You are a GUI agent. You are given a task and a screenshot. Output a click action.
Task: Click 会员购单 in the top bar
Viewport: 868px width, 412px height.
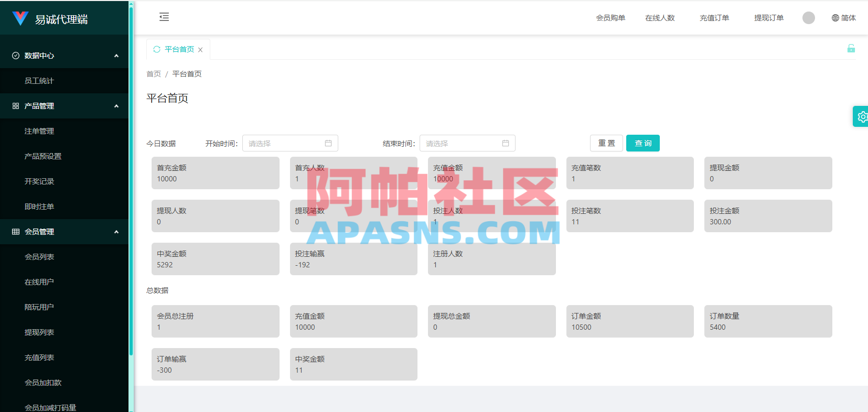(x=610, y=18)
